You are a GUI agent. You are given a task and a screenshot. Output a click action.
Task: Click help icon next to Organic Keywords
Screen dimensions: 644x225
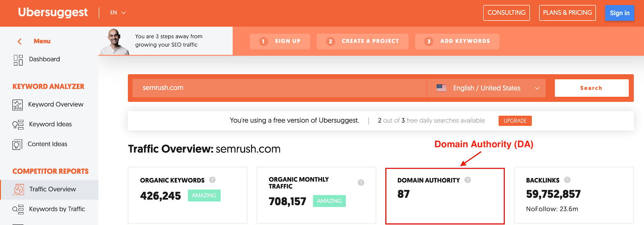point(213,180)
